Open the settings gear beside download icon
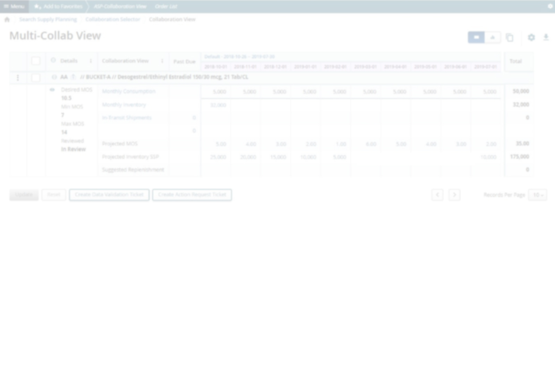The height and width of the screenshot is (392, 555). pos(531,37)
